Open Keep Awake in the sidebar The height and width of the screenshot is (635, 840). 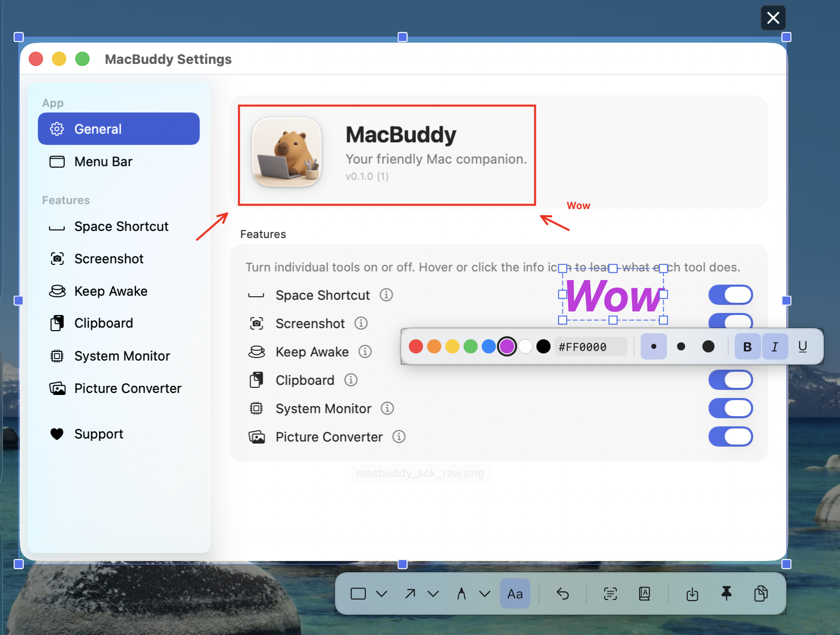coord(119,291)
